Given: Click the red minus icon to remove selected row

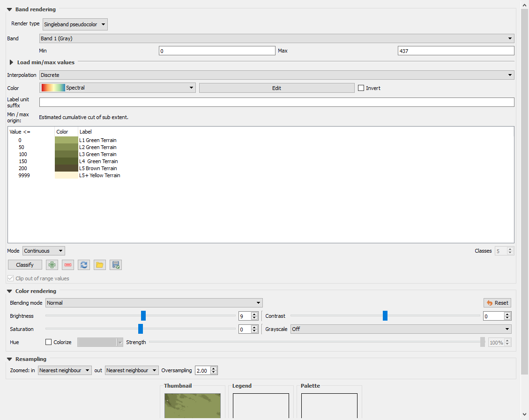Looking at the screenshot, I should click(67, 265).
